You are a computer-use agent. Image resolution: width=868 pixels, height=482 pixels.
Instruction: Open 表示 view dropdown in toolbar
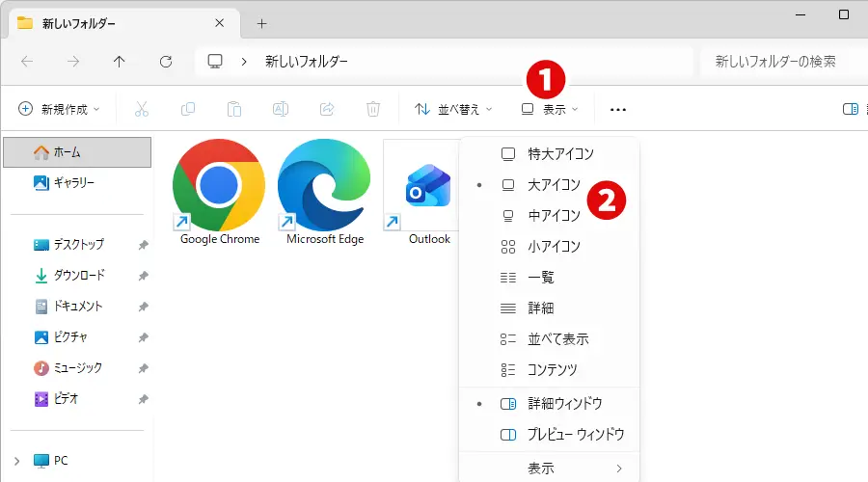pyautogui.click(x=550, y=109)
